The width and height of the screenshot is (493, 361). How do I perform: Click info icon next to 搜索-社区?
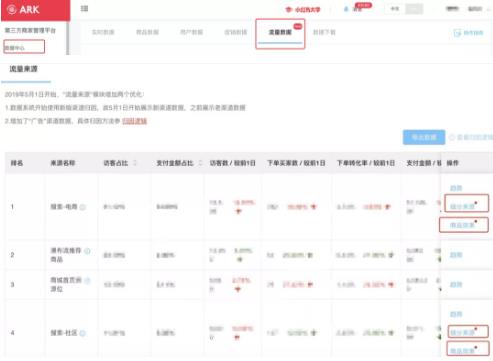(83, 333)
